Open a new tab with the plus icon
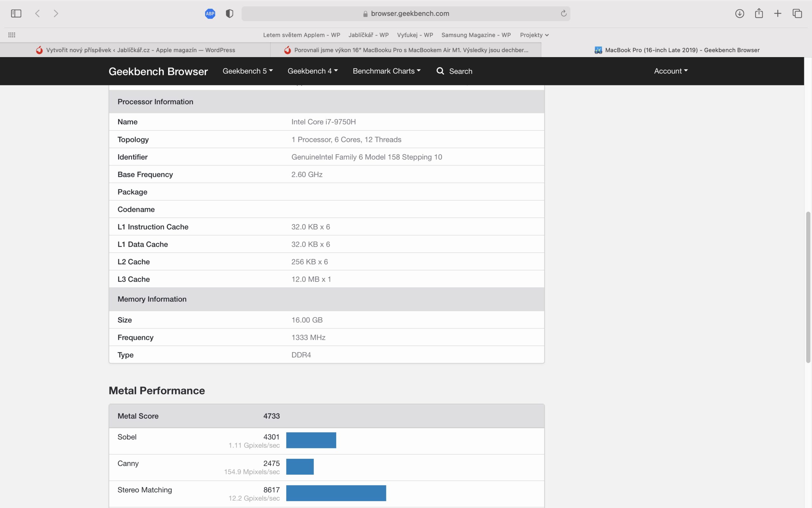The image size is (812, 508). click(778, 13)
